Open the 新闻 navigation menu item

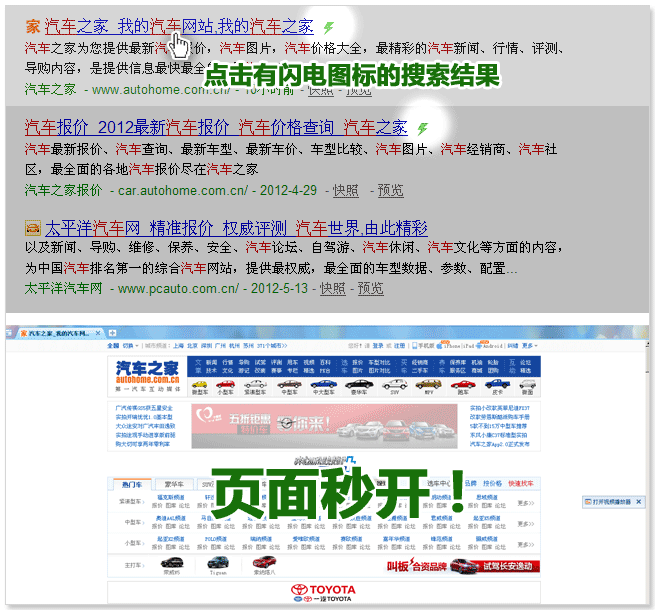(211, 362)
